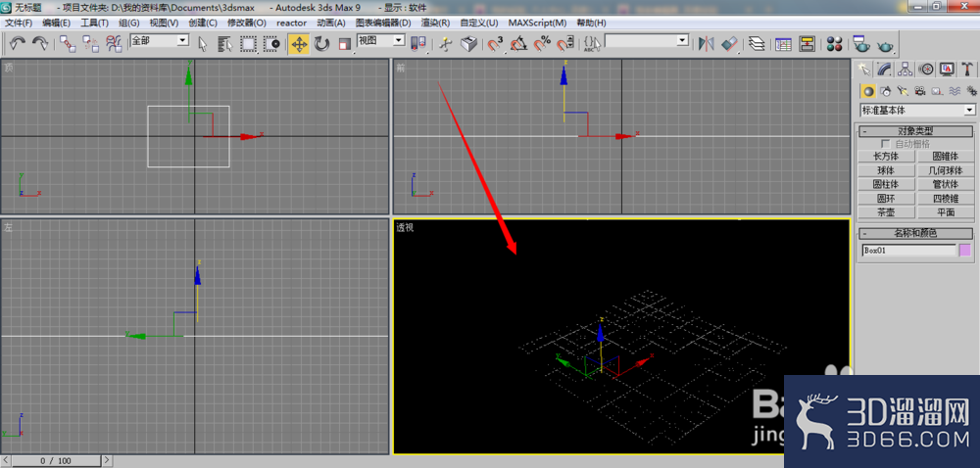Toggle the Spinner Snap icon

click(x=565, y=44)
